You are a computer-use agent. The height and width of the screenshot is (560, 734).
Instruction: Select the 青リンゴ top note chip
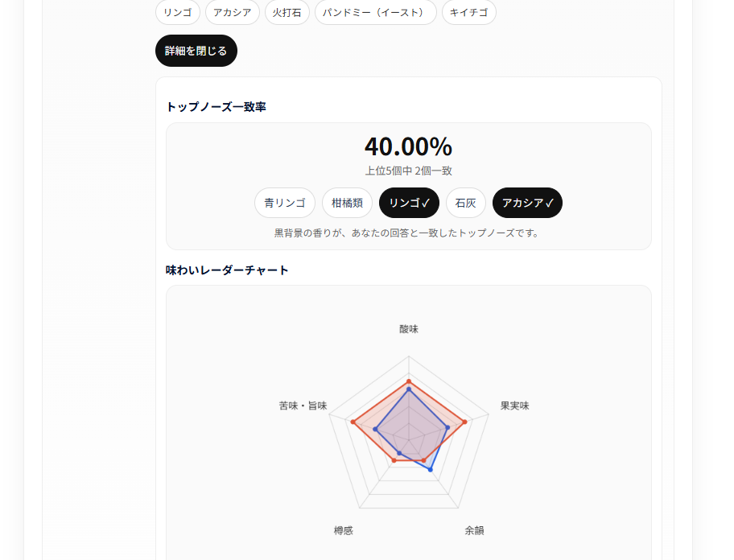tap(285, 203)
